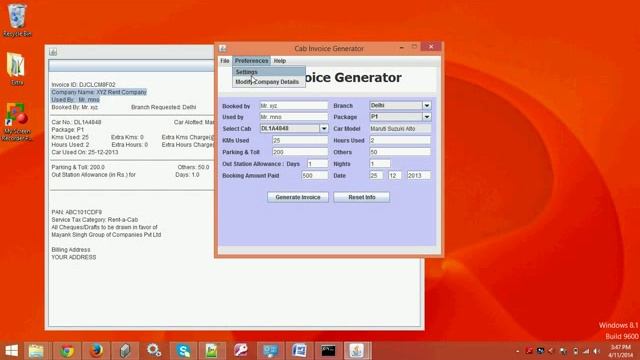
Task: Open the Help menu
Action: [280, 61]
